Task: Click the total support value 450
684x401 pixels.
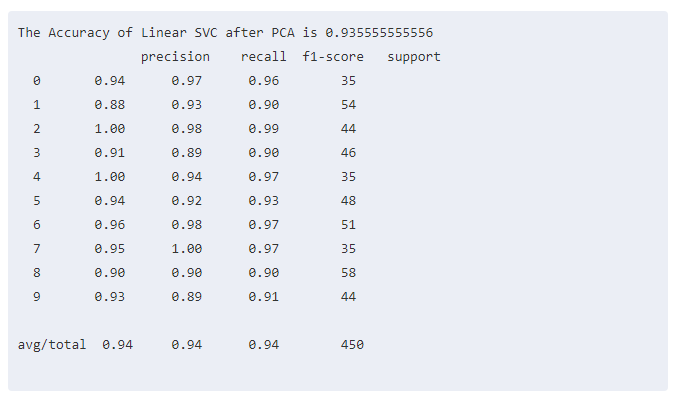Action: click(352, 345)
